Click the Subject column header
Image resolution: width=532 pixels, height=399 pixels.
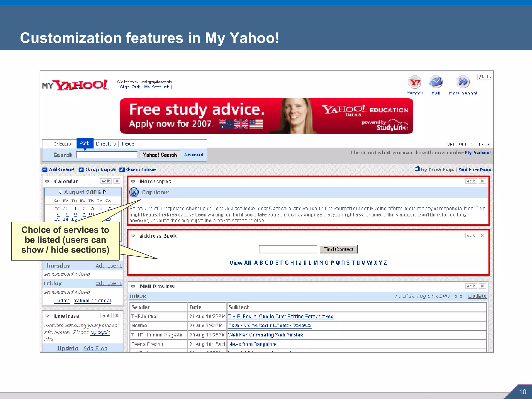pos(238,307)
